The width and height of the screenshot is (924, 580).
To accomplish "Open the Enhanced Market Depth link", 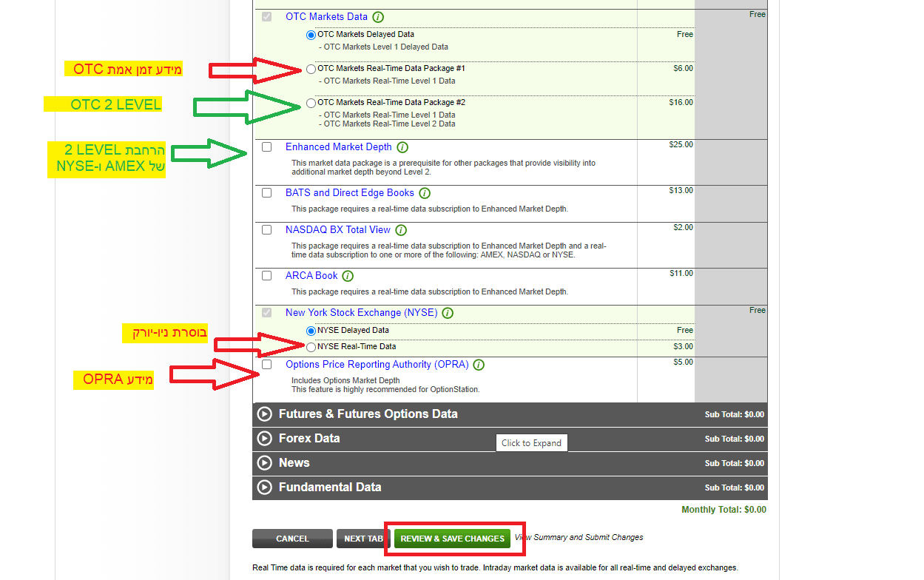I will 339,147.
